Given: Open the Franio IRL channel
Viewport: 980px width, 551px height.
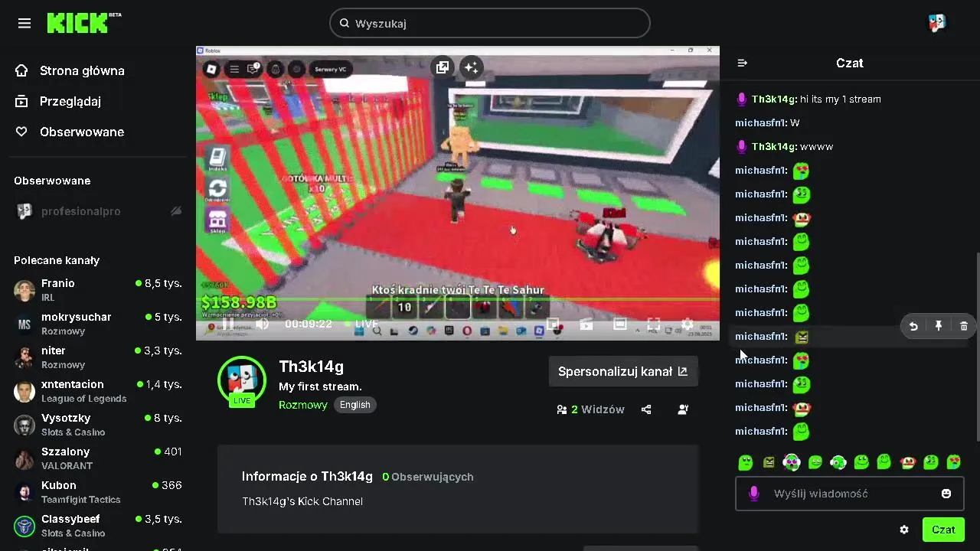Looking at the screenshot, I should 97,290.
